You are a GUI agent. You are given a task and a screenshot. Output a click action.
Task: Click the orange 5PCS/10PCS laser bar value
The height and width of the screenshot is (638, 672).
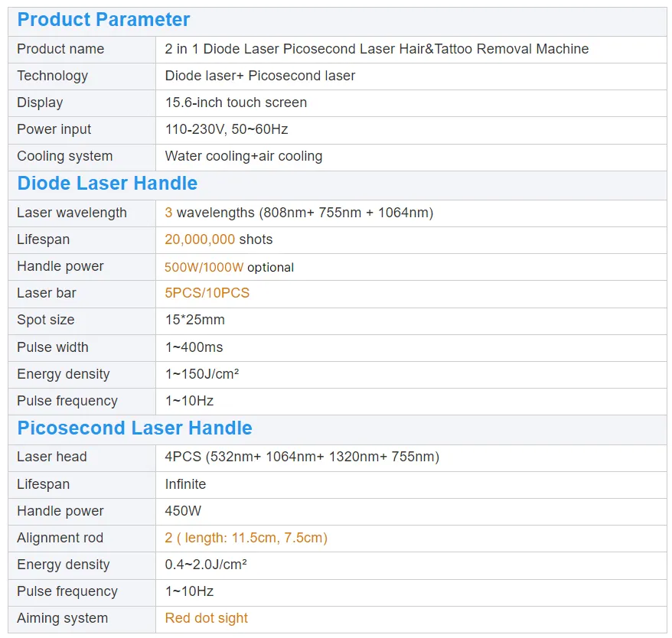(x=207, y=293)
